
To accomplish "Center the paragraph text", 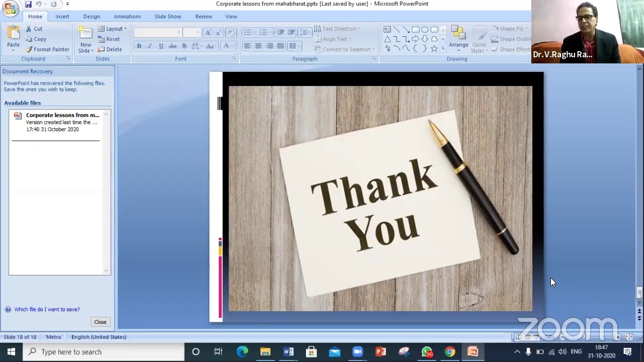I will (x=258, y=46).
